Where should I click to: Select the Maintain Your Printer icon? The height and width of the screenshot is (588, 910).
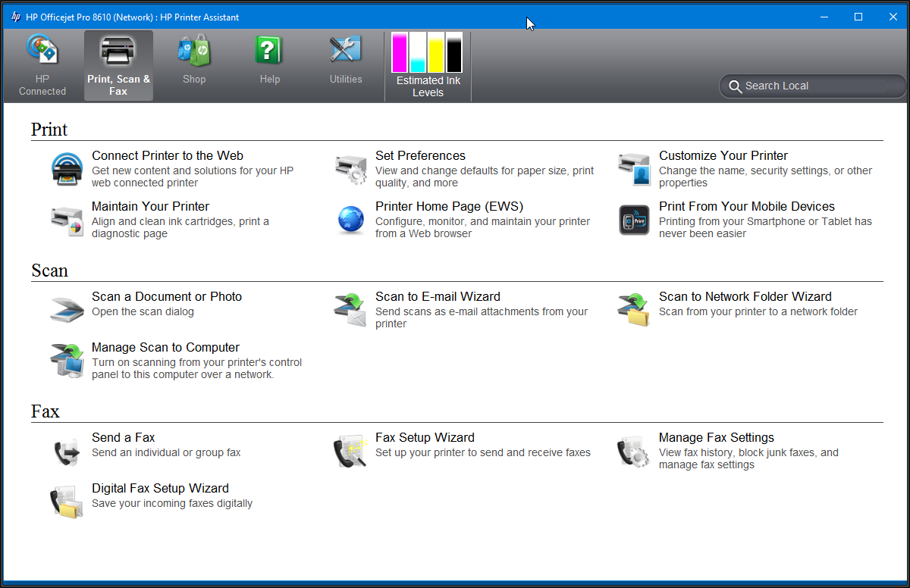tap(67, 220)
